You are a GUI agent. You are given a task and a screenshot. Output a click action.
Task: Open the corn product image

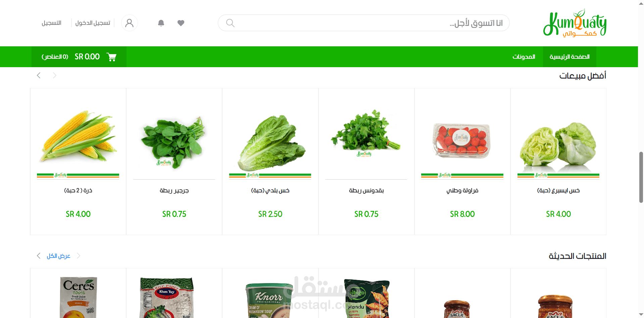click(78, 136)
